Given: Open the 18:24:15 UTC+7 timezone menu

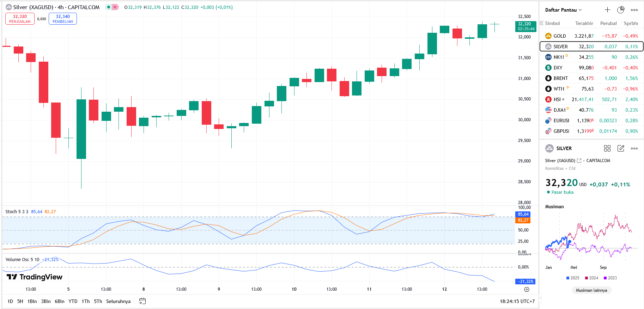Looking at the screenshot, I should [517, 301].
